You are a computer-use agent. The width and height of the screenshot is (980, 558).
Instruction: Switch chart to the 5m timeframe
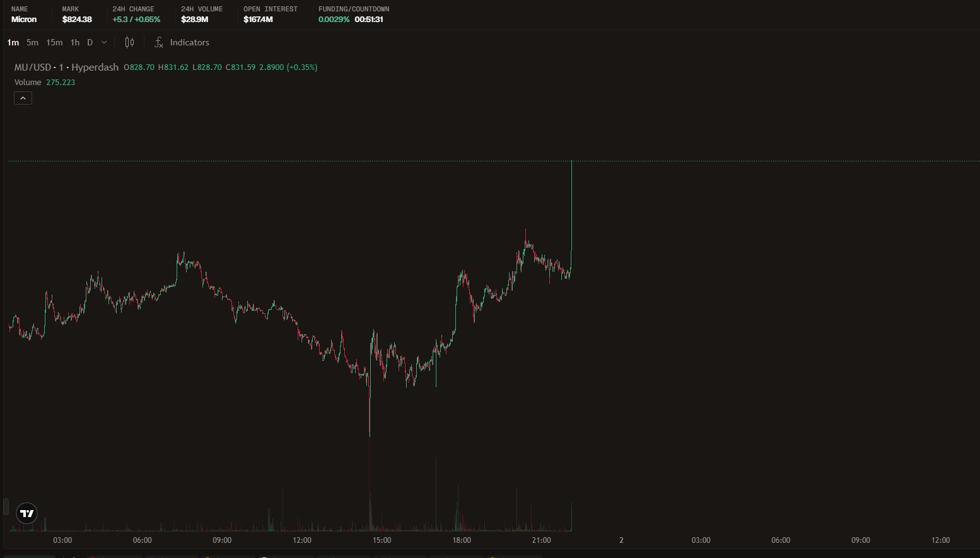(x=32, y=42)
